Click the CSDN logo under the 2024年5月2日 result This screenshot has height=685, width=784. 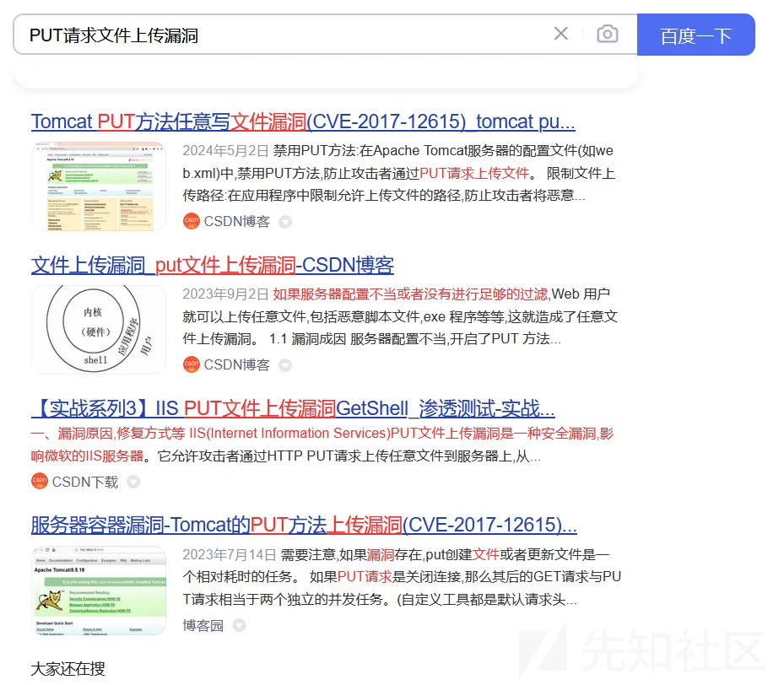click(191, 221)
